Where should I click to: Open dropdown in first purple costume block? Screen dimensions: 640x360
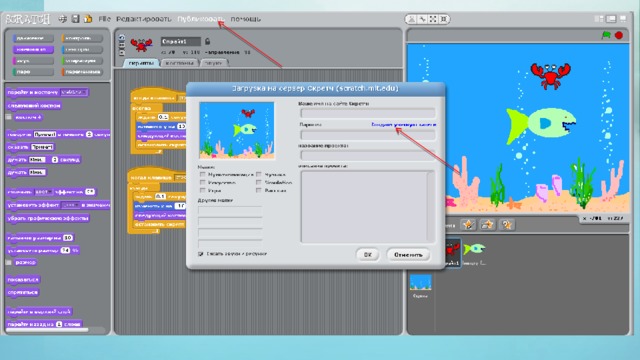(x=73, y=92)
